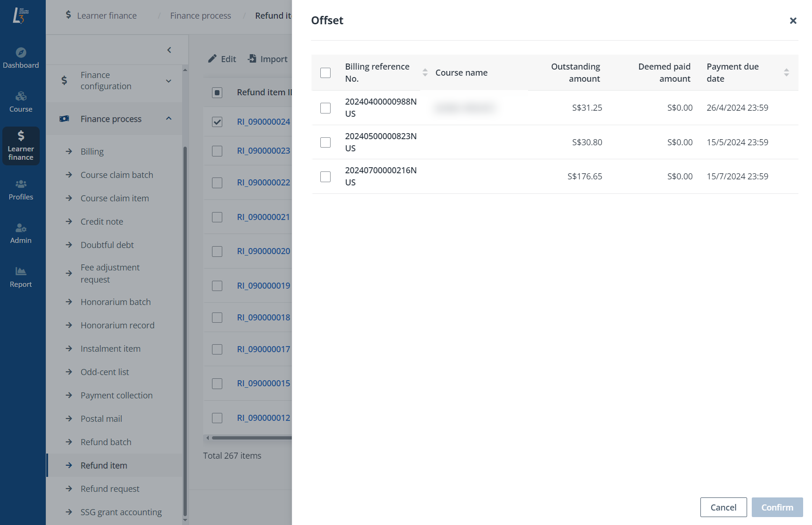Open the Report chart icon
Screen dimensions: 812x525
(x=21, y=271)
